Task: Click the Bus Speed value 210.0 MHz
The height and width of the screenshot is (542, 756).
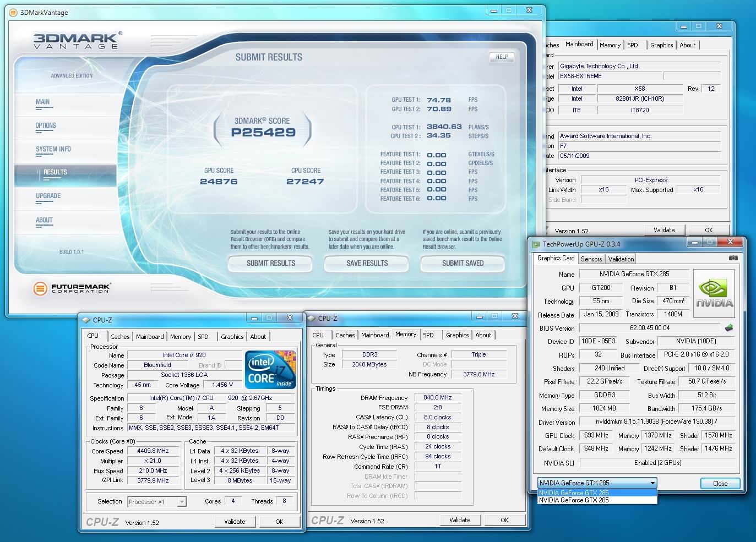Action: [x=153, y=470]
